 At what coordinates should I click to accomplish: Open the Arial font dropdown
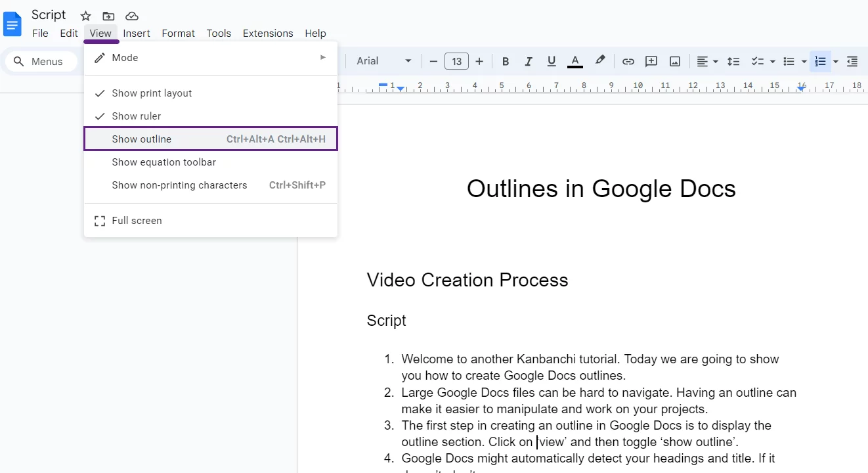click(384, 61)
